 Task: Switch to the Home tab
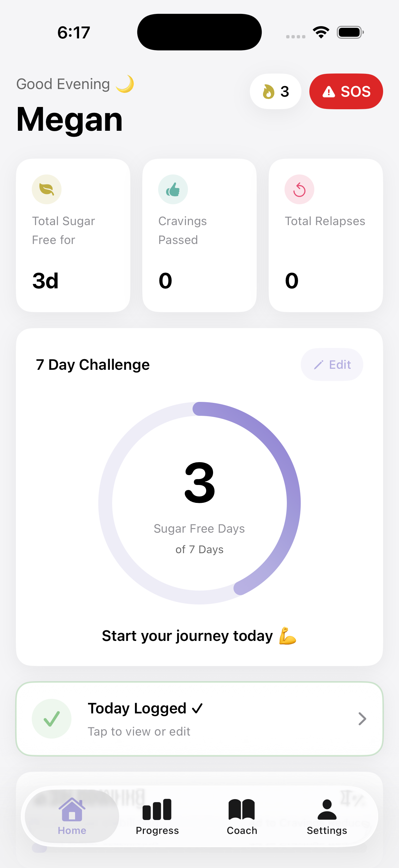72,816
